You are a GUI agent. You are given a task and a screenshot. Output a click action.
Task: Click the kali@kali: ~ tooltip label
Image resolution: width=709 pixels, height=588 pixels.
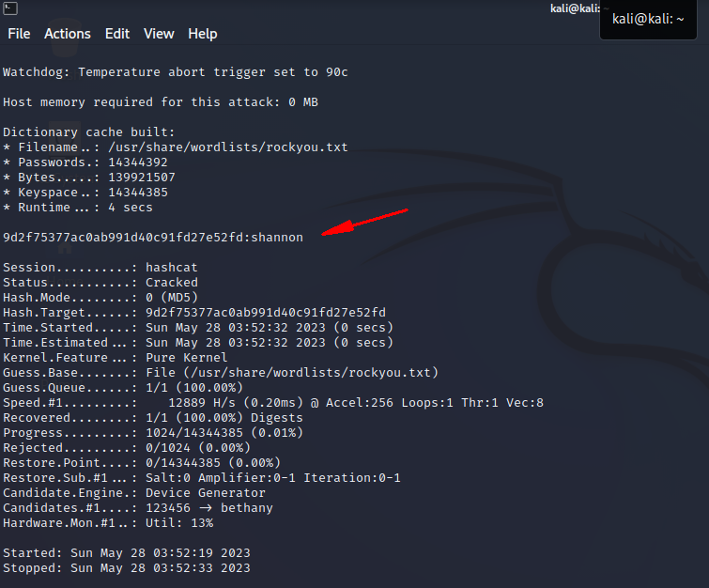(650, 19)
